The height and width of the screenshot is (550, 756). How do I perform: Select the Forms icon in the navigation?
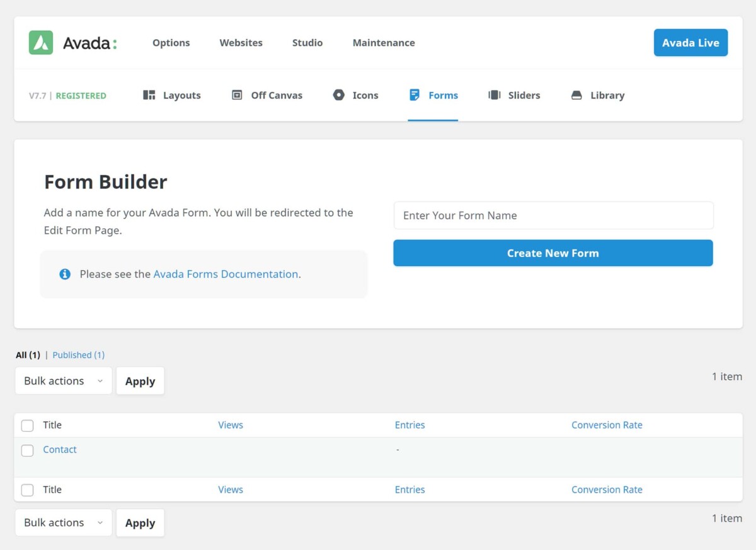[x=414, y=95]
